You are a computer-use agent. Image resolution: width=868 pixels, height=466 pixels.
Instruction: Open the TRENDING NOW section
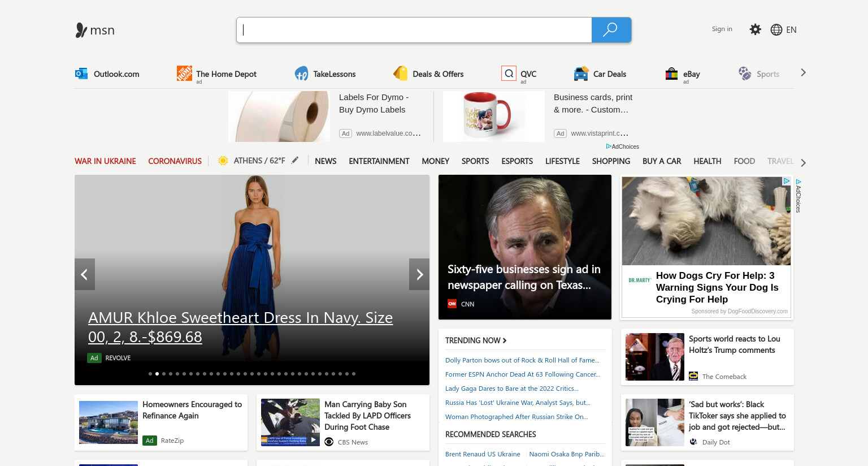click(x=476, y=340)
